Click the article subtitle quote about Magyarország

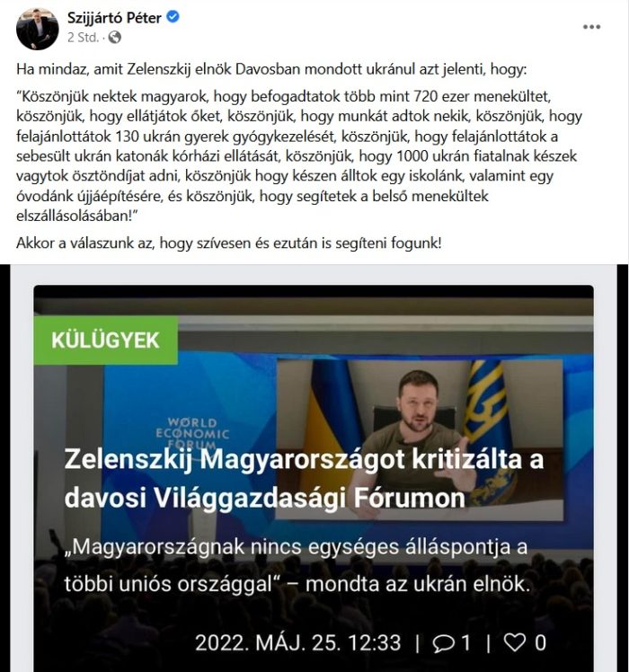point(297,565)
